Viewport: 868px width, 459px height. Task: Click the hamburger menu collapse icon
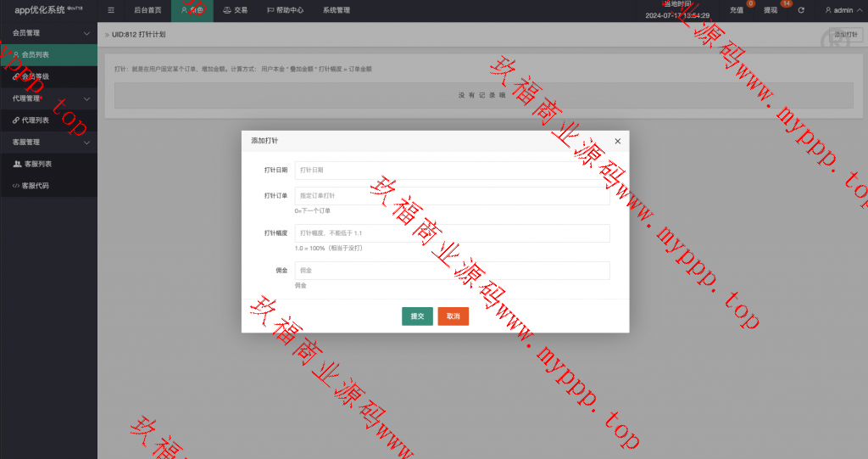tap(111, 10)
